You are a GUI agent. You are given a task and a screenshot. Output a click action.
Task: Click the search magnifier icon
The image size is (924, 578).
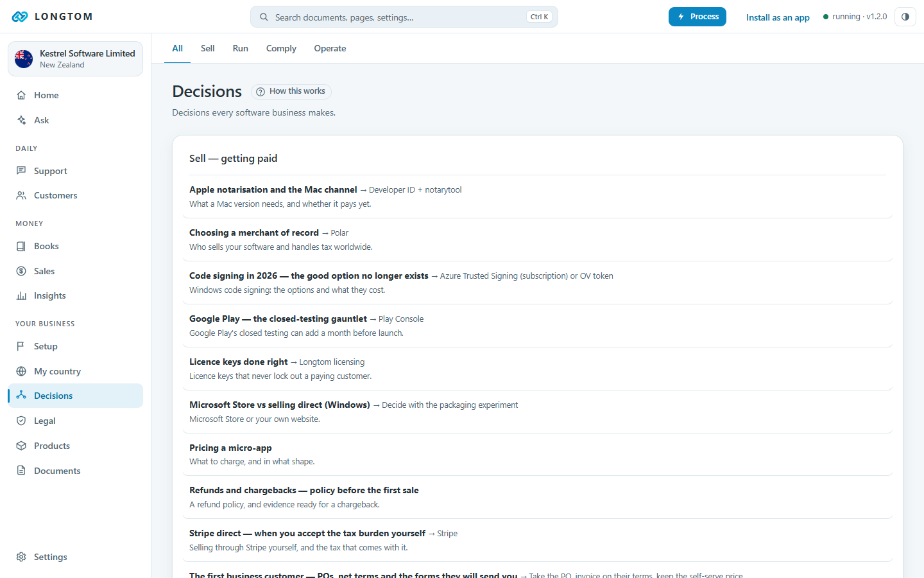point(264,17)
